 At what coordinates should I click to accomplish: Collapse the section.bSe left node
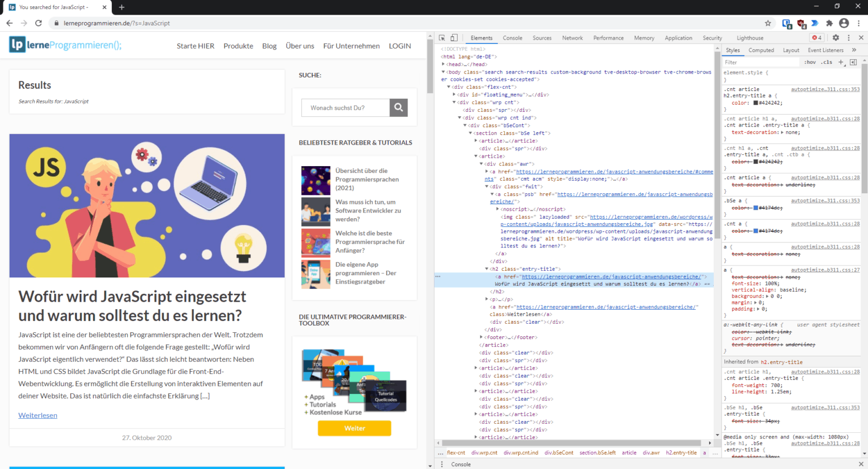[x=471, y=133]
